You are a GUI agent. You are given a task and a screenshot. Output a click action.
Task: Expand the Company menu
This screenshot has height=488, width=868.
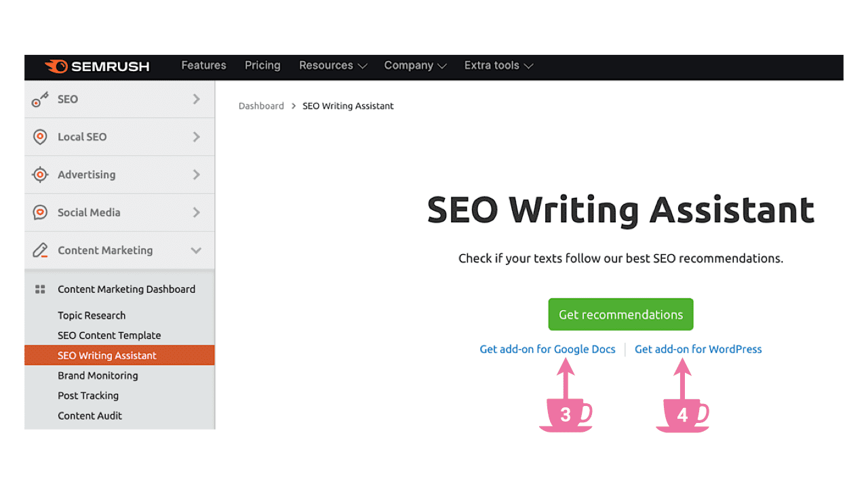point(415,65)
